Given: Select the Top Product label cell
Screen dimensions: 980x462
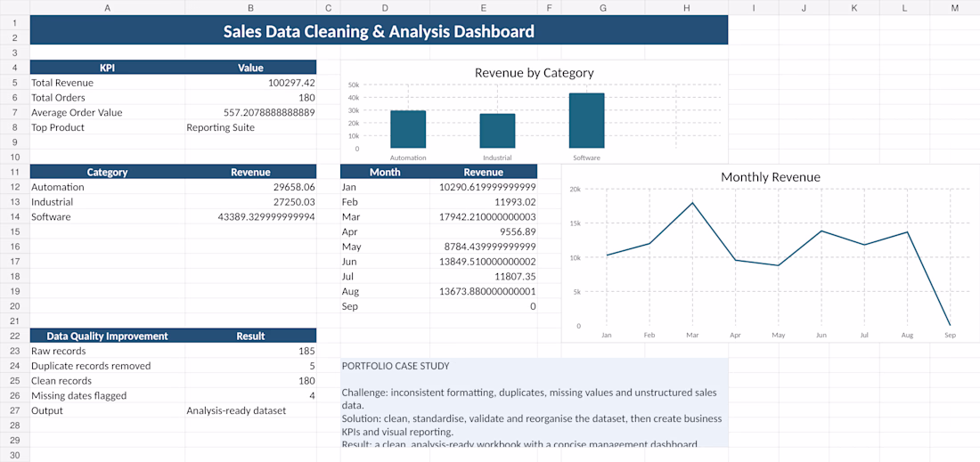Looking at the screenshot, I should [108, 127].
